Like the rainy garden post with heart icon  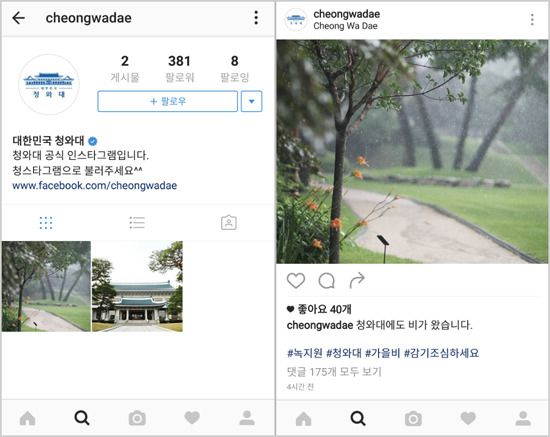click(x=296, y=281)
